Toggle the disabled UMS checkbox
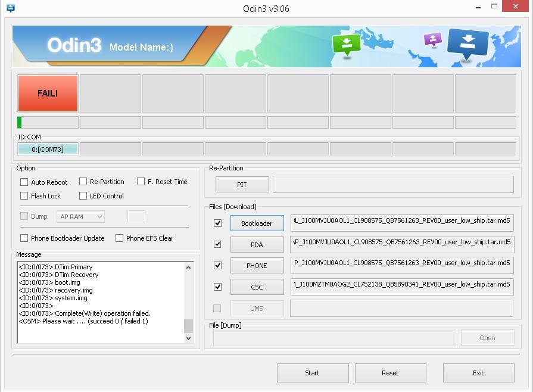The width and height of the screenshot is (533, 392). pos(217,309)
